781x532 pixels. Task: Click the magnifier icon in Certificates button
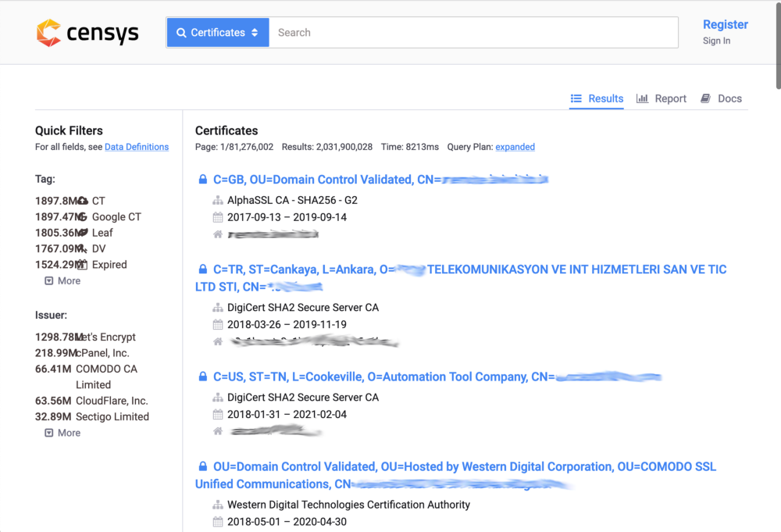(x=181, y=33)
